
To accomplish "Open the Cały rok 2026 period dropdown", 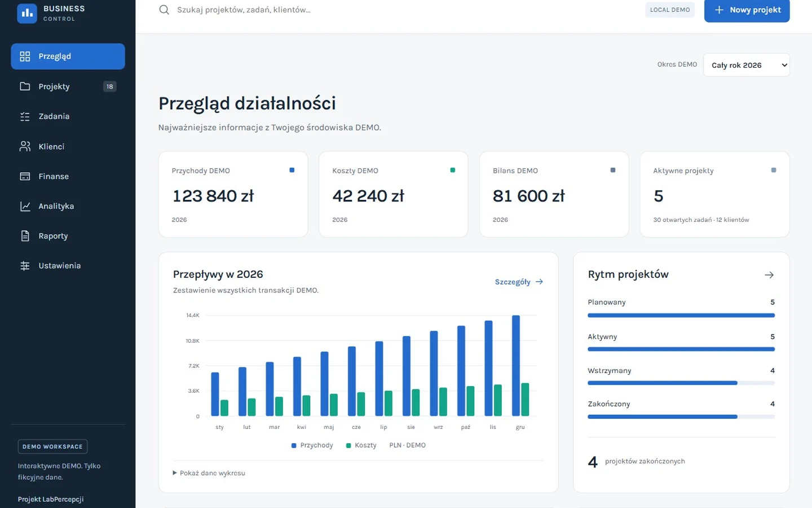I will pyautogui.click(x=747, y=65).
